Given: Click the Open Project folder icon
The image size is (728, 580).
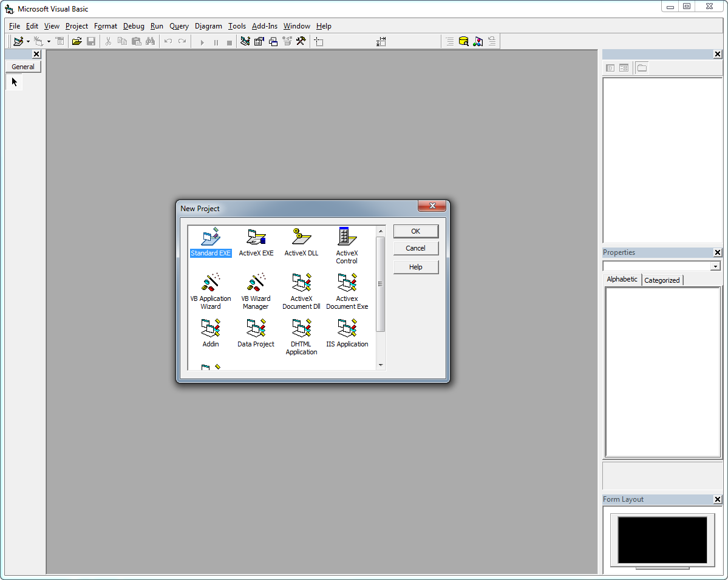Looking at the screenshot, I should point(77,41).
